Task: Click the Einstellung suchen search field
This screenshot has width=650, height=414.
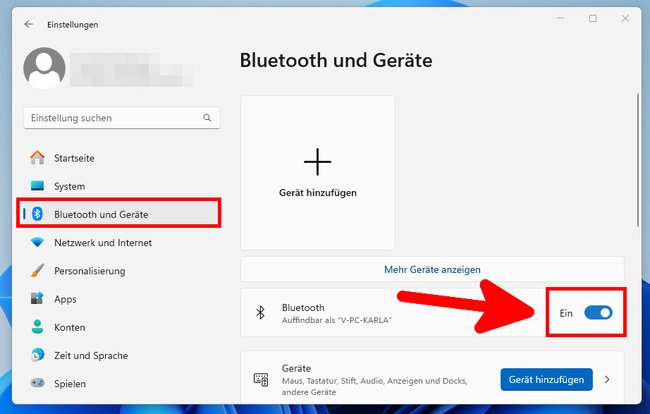Action: (x=122, y=118)
